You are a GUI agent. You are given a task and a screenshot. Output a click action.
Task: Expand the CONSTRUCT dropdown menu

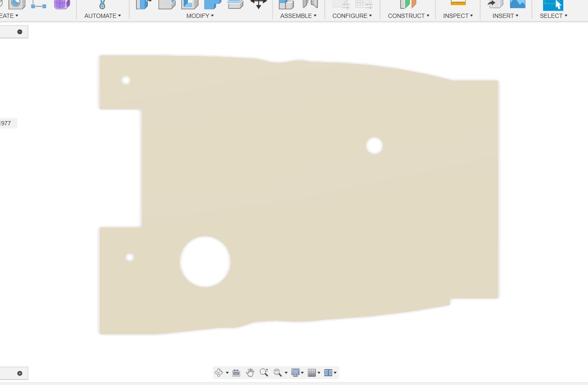(408, 16)
